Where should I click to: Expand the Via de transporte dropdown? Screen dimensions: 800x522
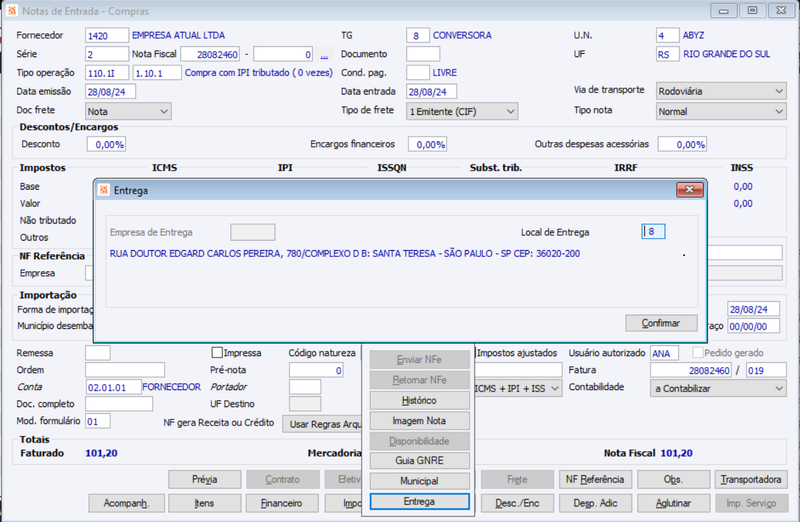[721, 91]
